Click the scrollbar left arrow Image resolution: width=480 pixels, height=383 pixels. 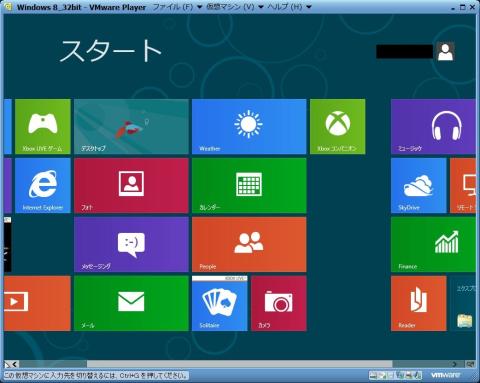(x=14, y=364)
